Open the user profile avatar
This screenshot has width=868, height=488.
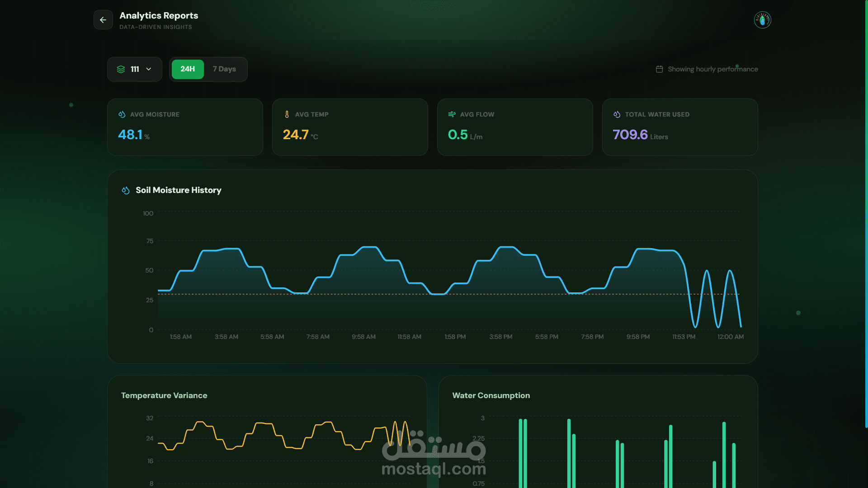click(762, 20)
